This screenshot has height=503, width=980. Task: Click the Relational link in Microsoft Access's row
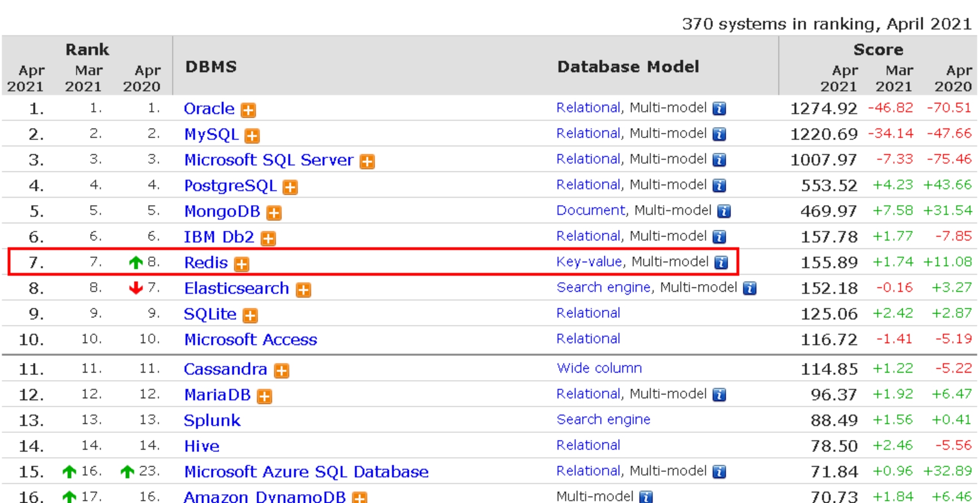pyautogui.click(x=588, y=338)
